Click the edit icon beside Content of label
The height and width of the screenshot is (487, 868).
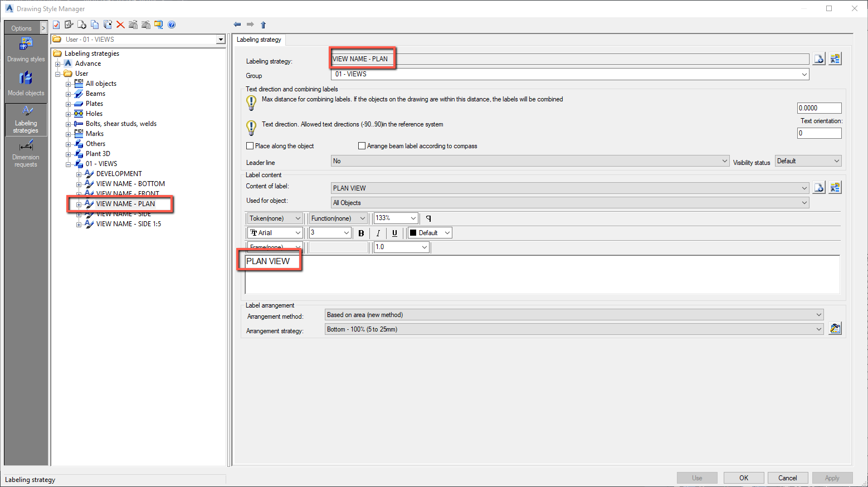(835, 188)
